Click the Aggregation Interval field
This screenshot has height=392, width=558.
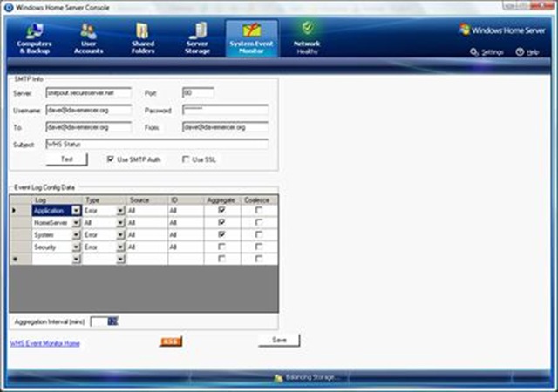click(104, 321)
